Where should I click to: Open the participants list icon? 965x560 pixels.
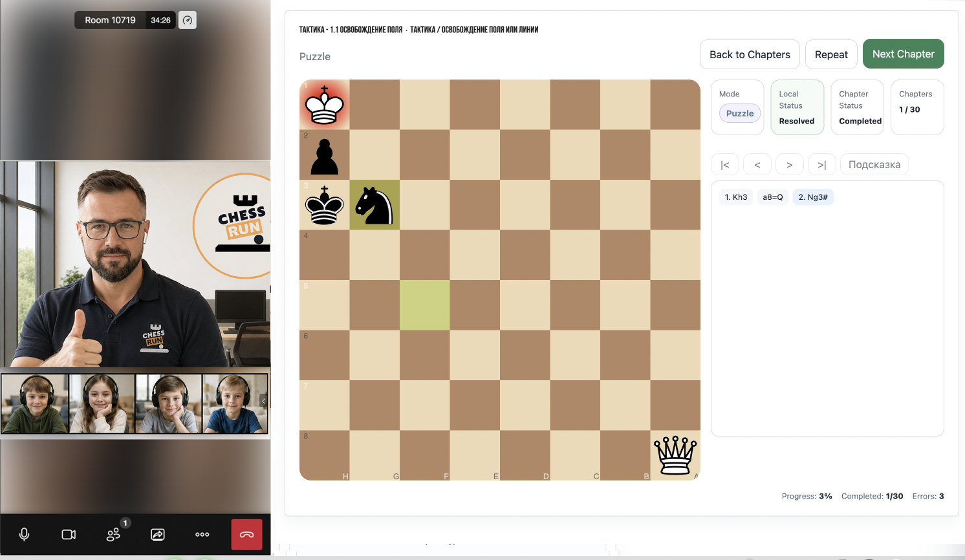[x=113, y=535]
